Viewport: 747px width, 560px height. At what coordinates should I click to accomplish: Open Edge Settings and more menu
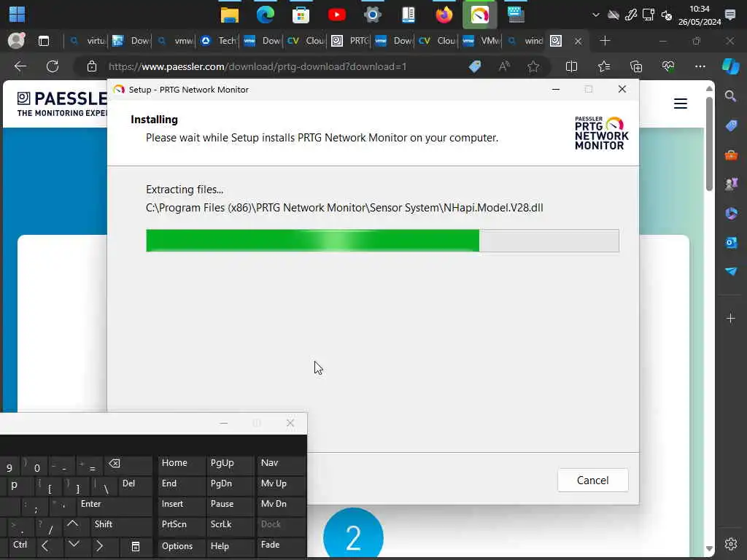tap(700, 66)
